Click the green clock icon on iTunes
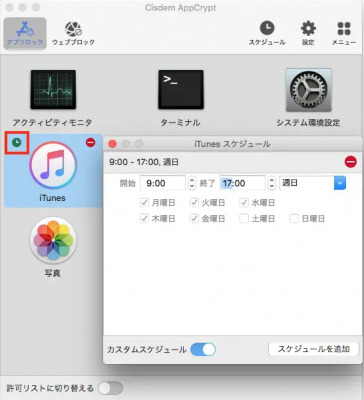 click(x=16, y=143)
